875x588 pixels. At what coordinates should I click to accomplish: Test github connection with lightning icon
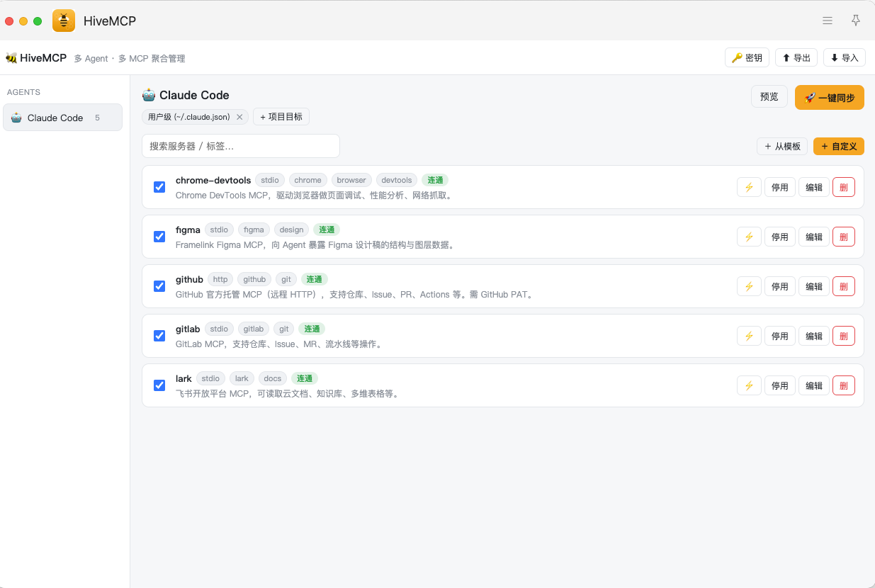pyautogui.click(x=749, y=286)
